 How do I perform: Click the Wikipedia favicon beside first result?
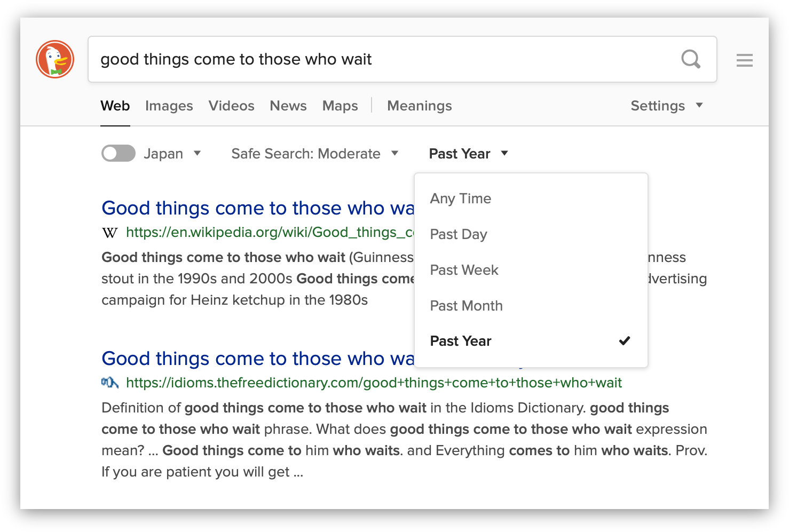tap(110, 233)
